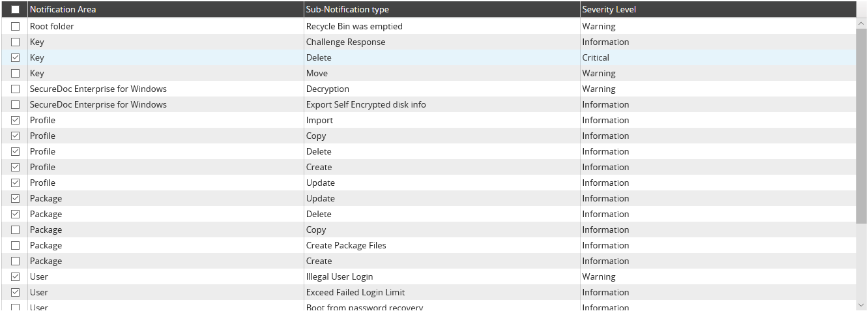Click the 'Import' sub-notification cell
Image resolution: width=868 pixels, height=311 pixels.
tap(442, 121)
